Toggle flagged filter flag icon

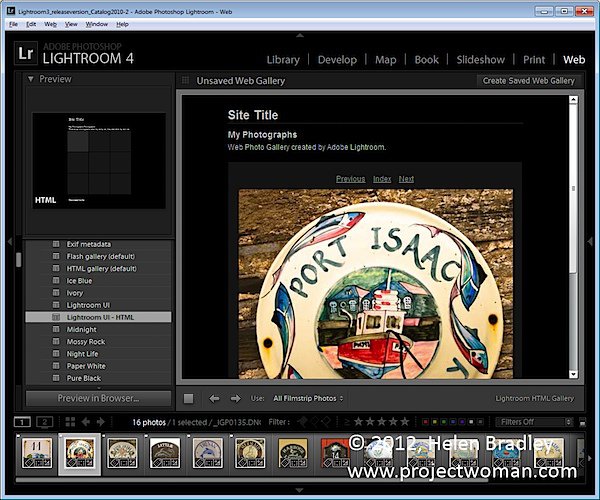point(303,422)
